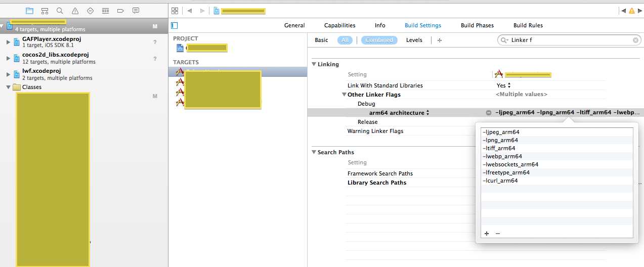644x267 pixels.
Task: Select the Release configuration row
Action: point(368,122)
